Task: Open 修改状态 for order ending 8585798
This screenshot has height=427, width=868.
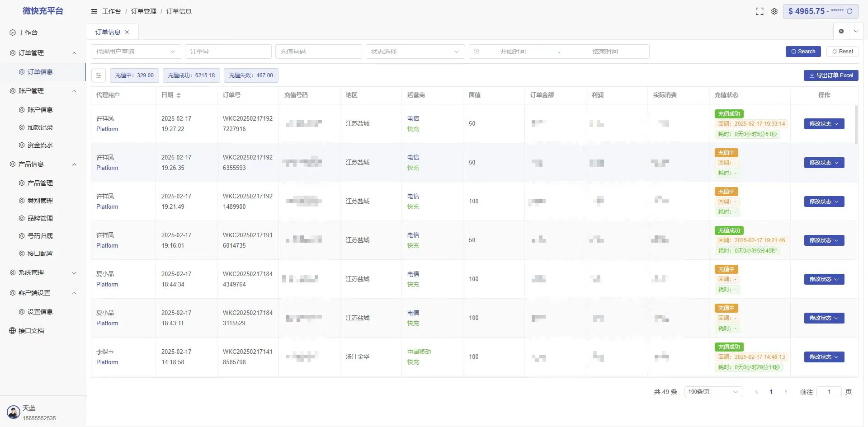Action: coord(824,357)
